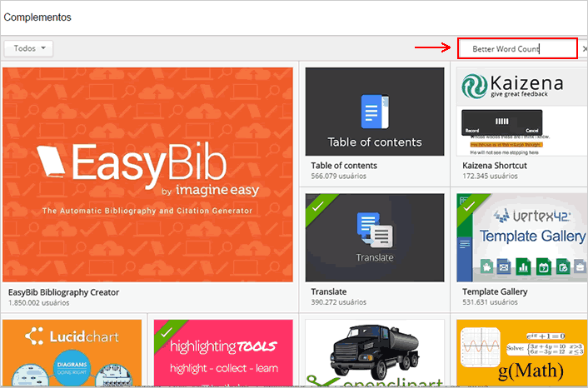Open the Highlighting Tools add-on card
Screen dimensions: 588x388
(223, 352)
